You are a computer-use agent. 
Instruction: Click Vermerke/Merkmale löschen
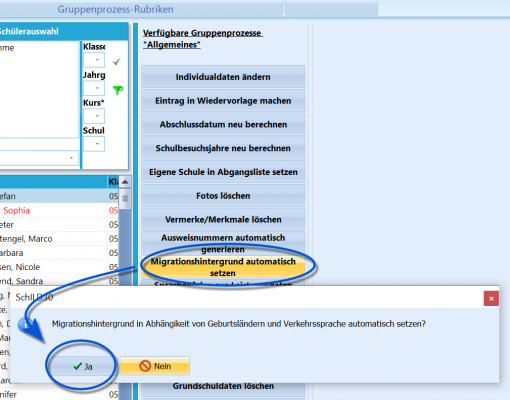click(223, 219)
